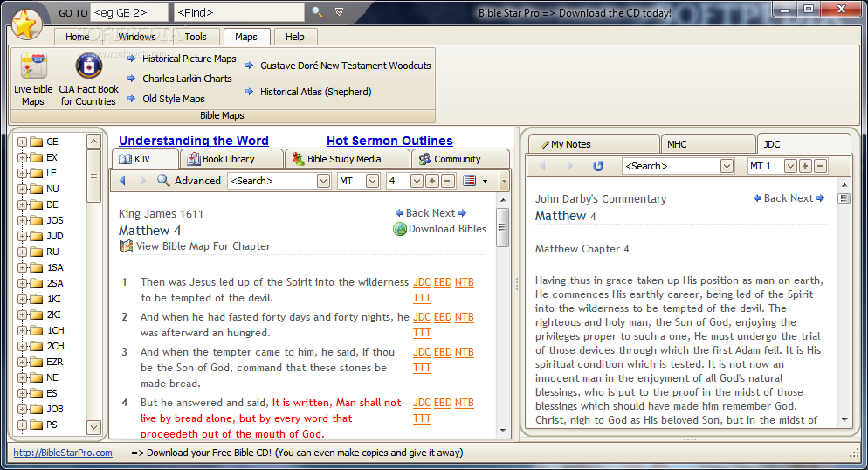Click Next arrow in John Darby's Commentary header
The image size is (868, 470).
(820, 197)
